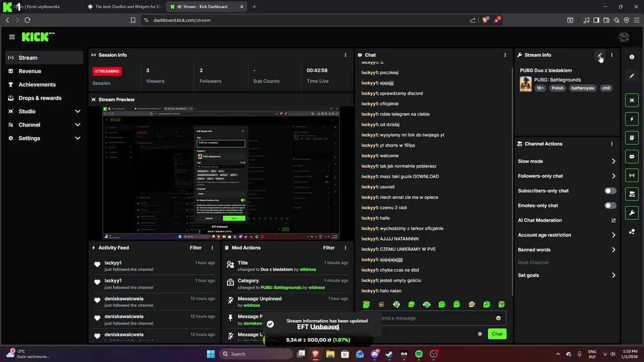Open Chat panel three-dot menu
This screenshot has height=362, width=644.
point(505,55)
